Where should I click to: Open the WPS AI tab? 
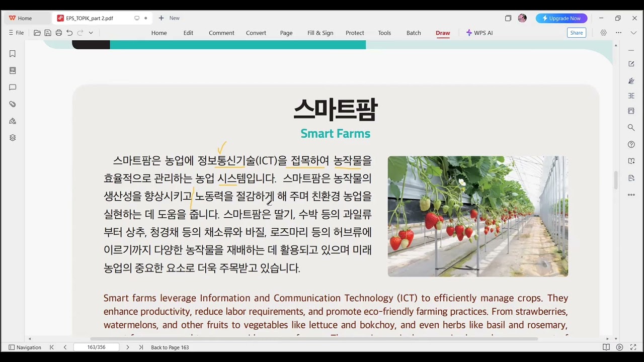pos(479,33)
